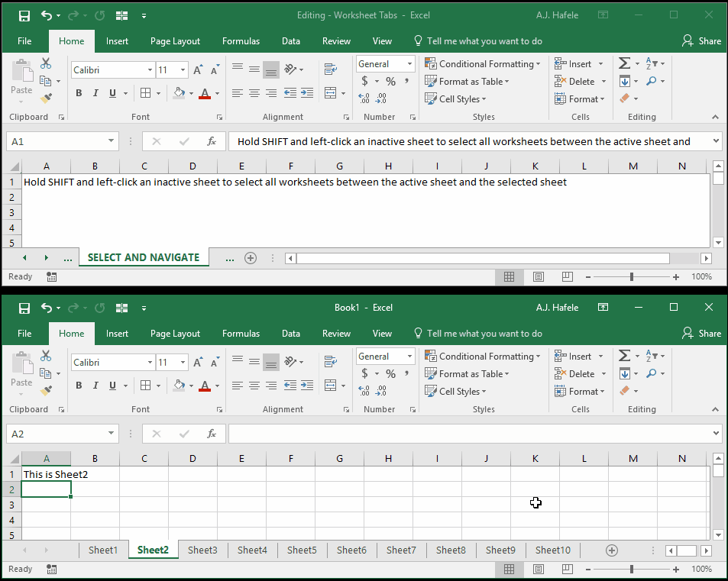728x581 pixels.
Task: Select Normal view in Worksheet Tabs status bar
Action: point(510,276)
